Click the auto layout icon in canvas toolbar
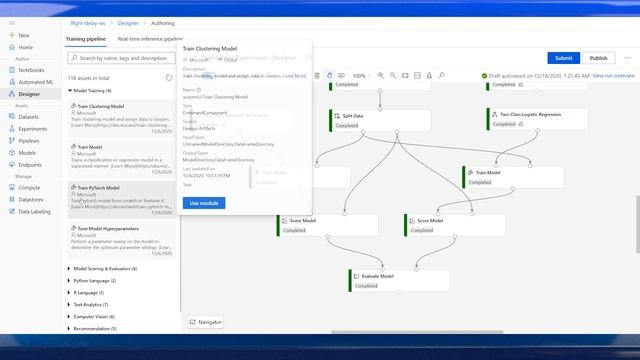This screenshot has height=360, width=640. [429, 76]
